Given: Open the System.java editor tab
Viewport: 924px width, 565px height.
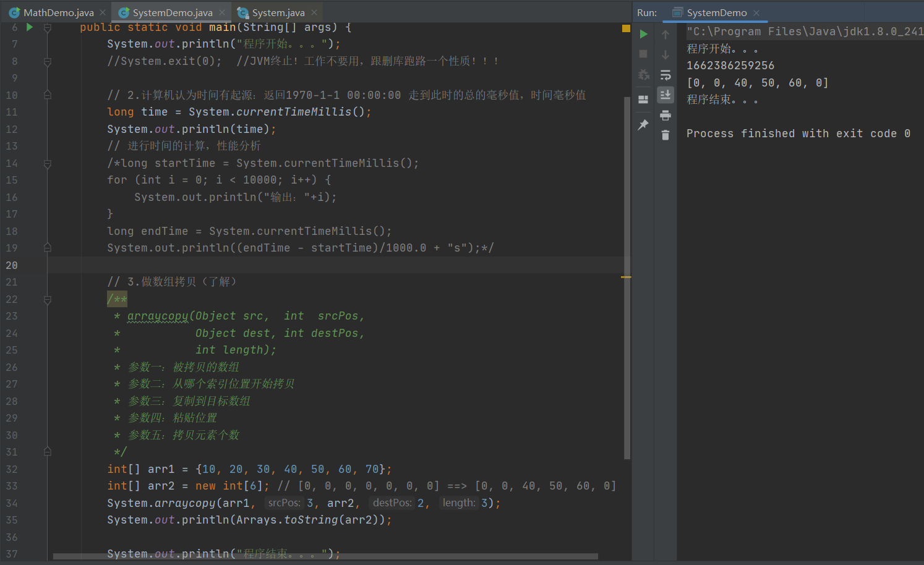Looking at the screenshot, I should click(278, 12).
